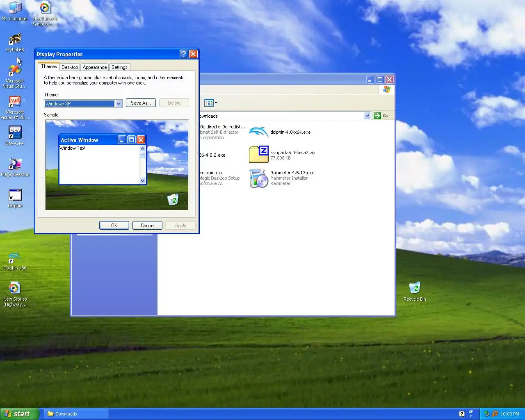Minimize the Downloads Explorer window
This screenshot has height=420, width=525.
tap(370, 80)
